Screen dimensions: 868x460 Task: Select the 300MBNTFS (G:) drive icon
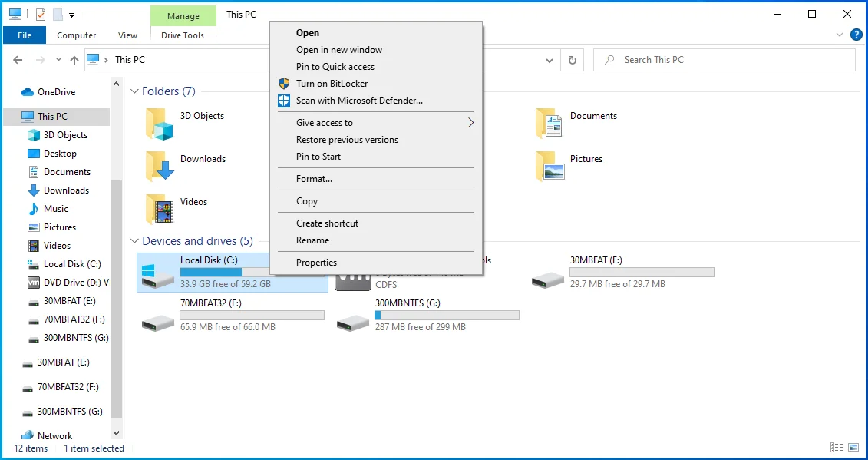coord(352,323)
